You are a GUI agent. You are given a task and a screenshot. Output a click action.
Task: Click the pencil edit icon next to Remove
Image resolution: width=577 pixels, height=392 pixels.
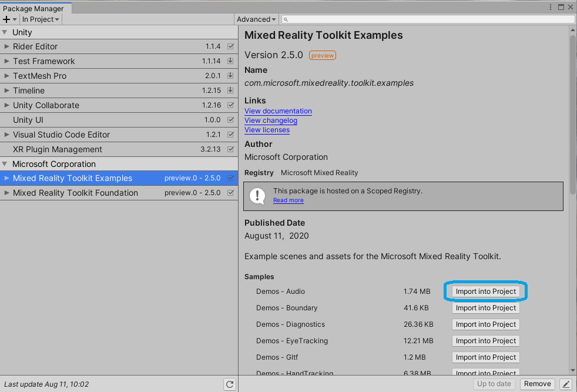[565, 384]
